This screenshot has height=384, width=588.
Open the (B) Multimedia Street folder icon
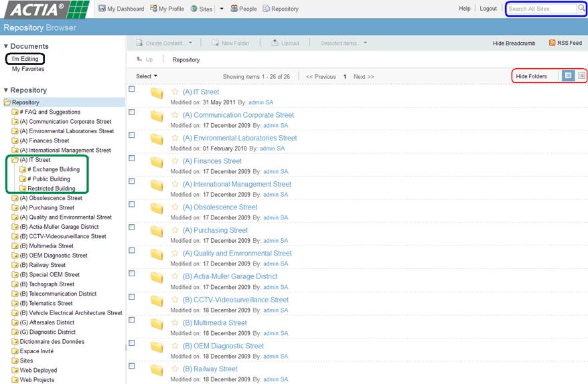157,324
